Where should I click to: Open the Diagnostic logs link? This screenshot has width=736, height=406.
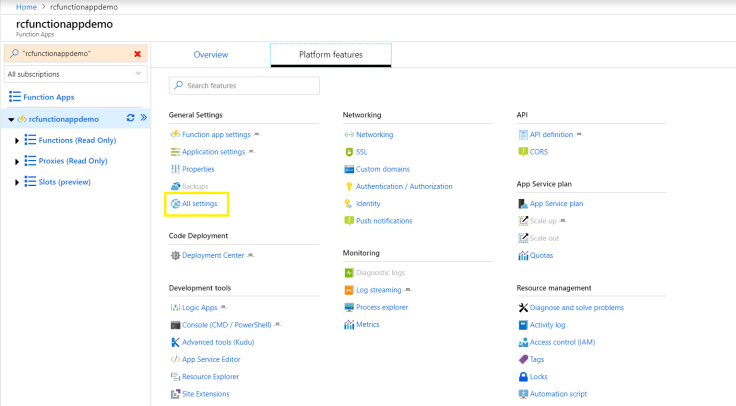click(380, 273)
